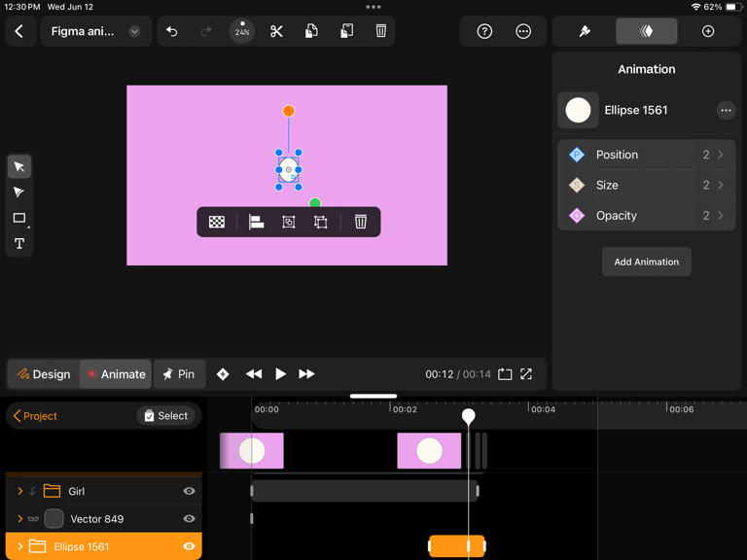This screenshot has width=747, height=560.
Task: Go back using the top-left arrow
Action: click(19, 31)
